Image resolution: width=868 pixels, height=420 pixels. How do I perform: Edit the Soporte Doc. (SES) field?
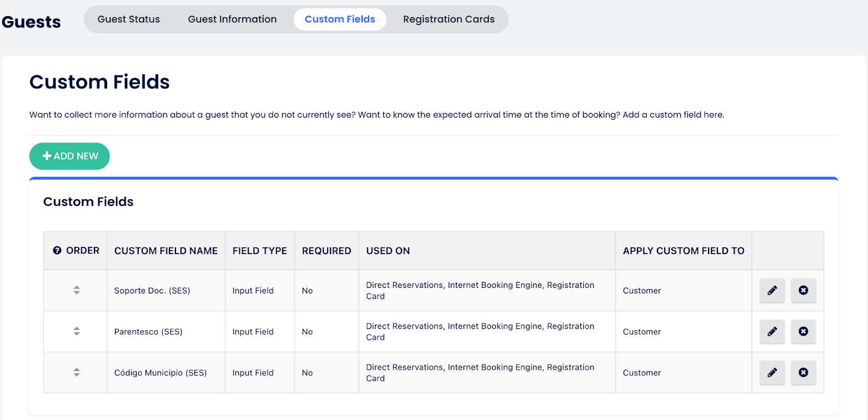[772, 291]
